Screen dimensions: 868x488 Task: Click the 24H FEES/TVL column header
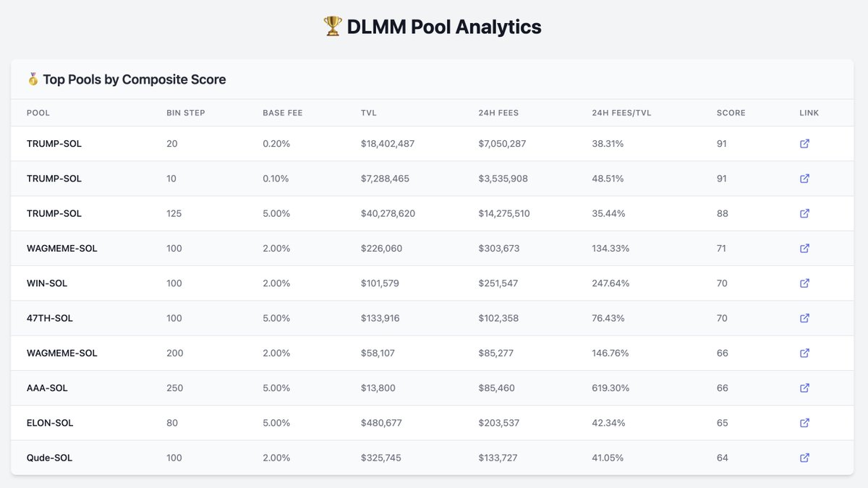[x=621, y=113]
